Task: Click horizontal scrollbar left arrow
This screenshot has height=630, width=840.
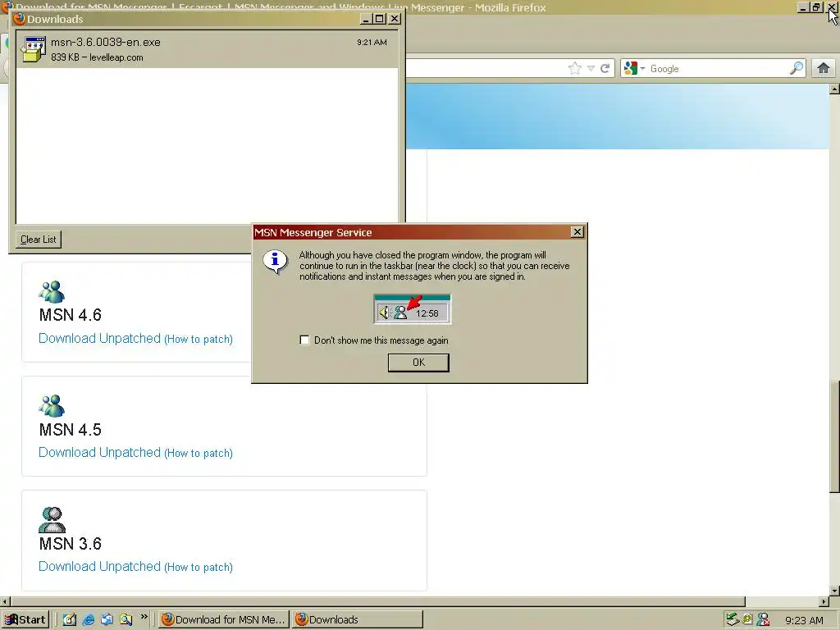Action: pyautogui.click(x=5, y=601)
